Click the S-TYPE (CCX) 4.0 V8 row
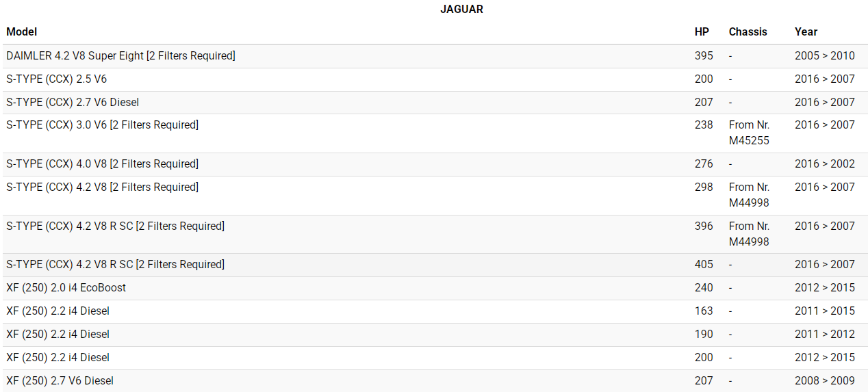This screenshot has height=392, width=868. coord(102,164)
